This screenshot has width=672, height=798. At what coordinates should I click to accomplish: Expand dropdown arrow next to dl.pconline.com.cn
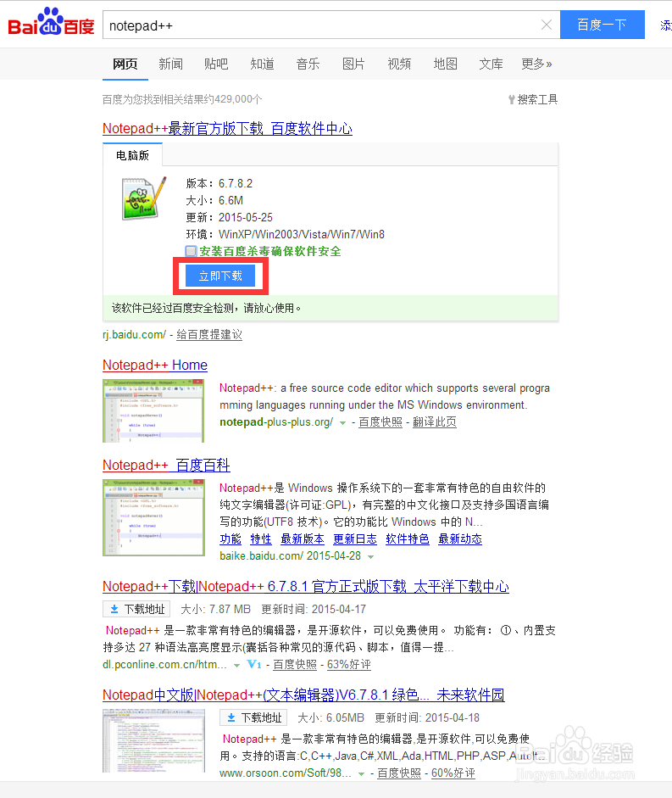pos(236,665)
